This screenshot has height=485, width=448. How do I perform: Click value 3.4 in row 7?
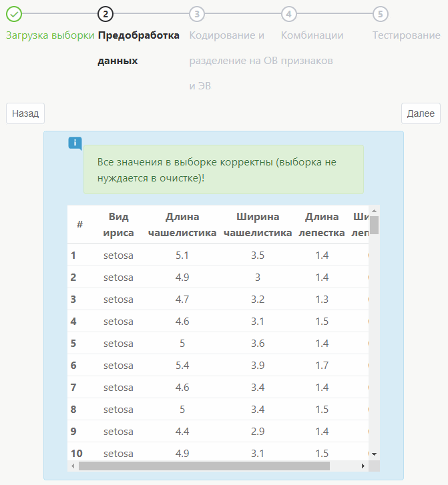coord(258,388)
